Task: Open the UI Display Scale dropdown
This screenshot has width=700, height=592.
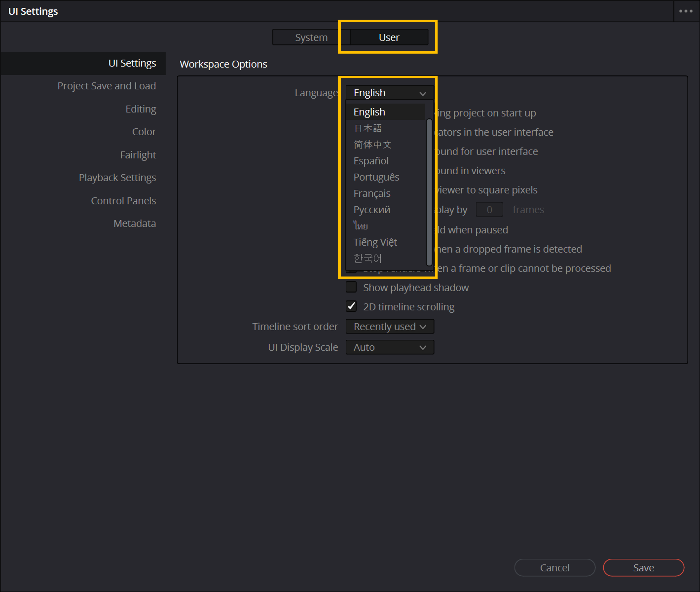Action: pyautogui.click(x=390, y=347)
